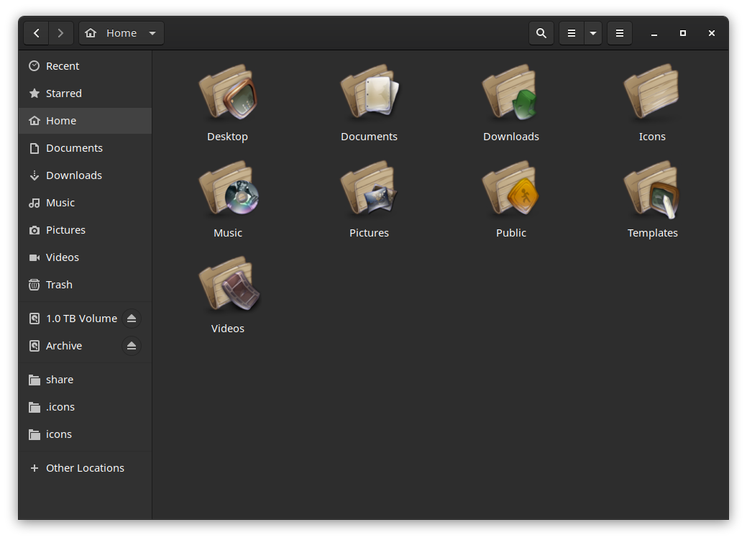Open Starred in the sidebar
This screenshot has width=747, height=540.
click(85, 93)
